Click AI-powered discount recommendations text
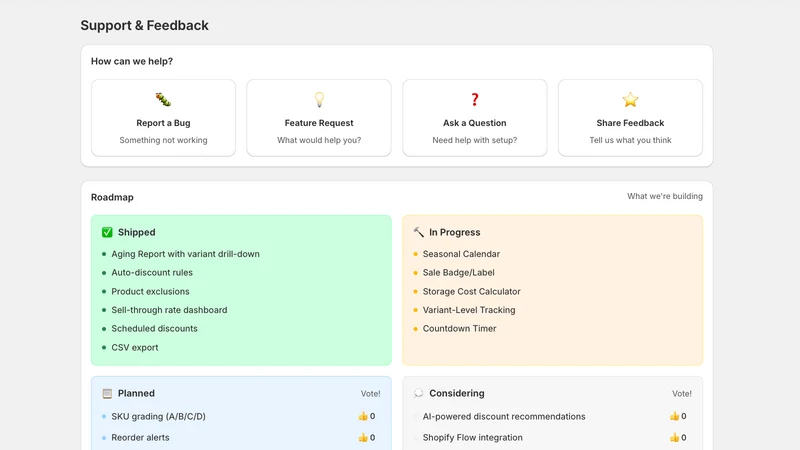 pyautogui.click(x=504, y=416)
